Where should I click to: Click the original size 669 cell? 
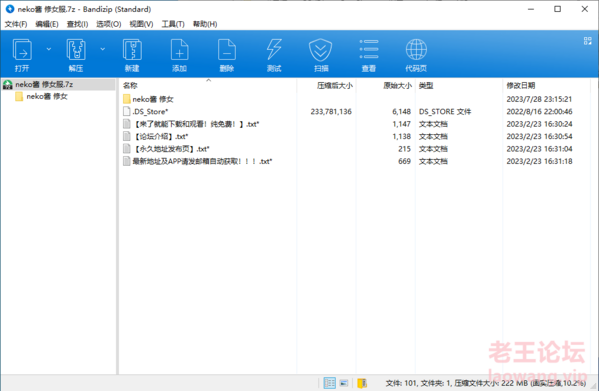[x=404, y=161]
